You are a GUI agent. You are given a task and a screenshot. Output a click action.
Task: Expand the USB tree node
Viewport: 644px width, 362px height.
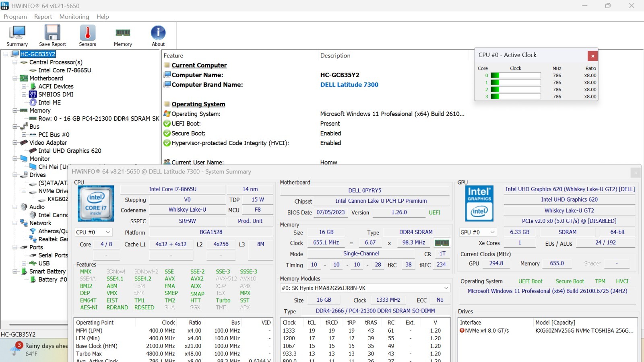24,263
